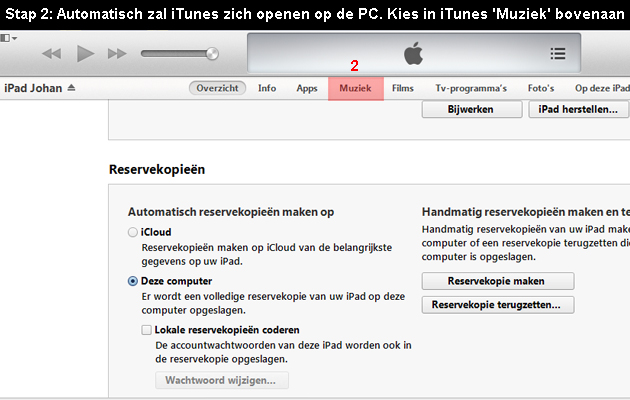Screen dimensions: 630x400
Task: Switch to the Muziek tab
Action: (x=356, y=88)
